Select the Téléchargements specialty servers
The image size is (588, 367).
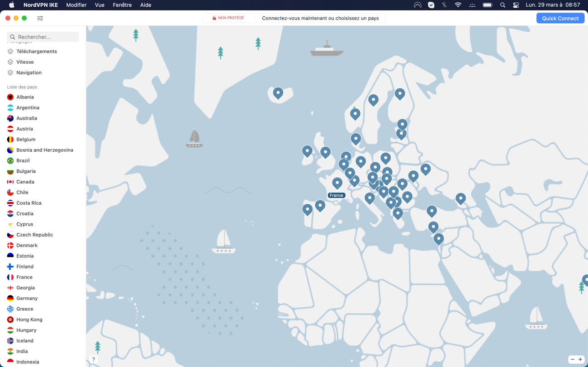coord(36,51)
